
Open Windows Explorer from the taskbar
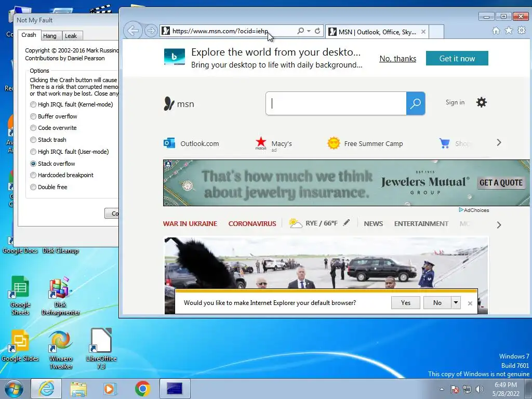[x=78, y=389]
